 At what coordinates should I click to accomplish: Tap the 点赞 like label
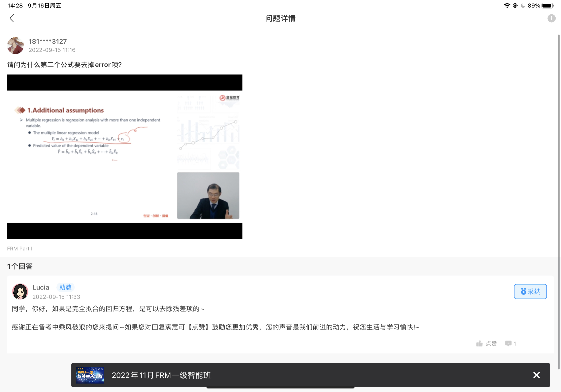click(491, 344)
